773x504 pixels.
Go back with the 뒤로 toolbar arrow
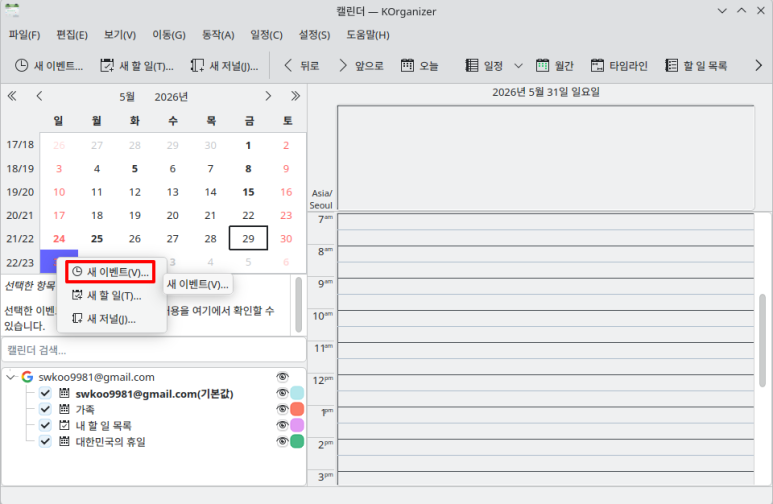point(302,66)
